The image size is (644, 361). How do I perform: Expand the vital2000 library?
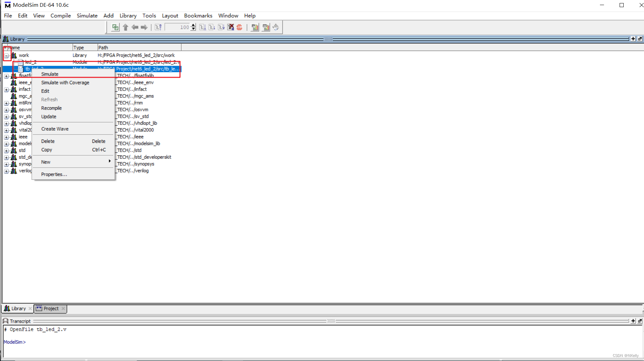coord(6,130)
